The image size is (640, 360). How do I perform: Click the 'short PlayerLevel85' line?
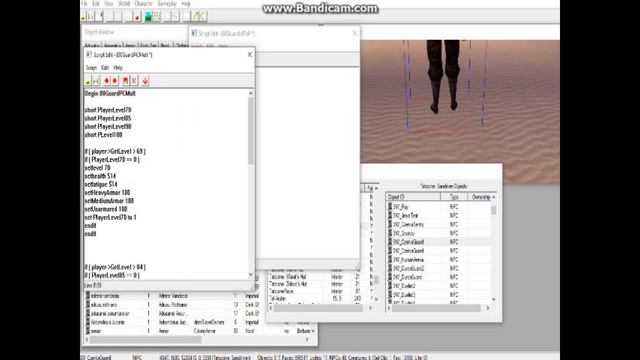pos(108,118)
